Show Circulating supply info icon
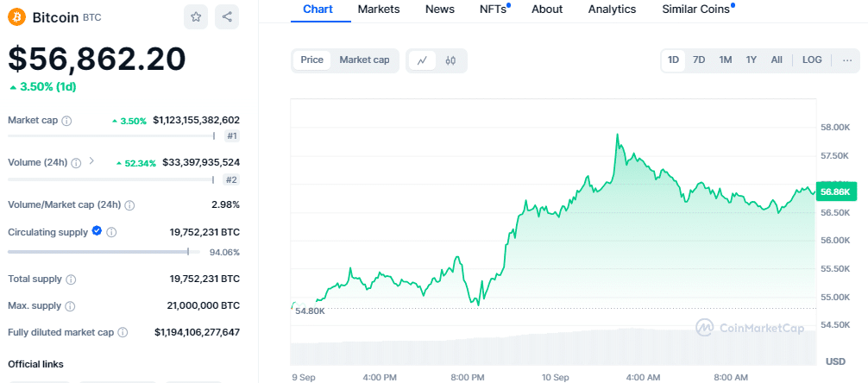868x383 pixels. (111, 232)
